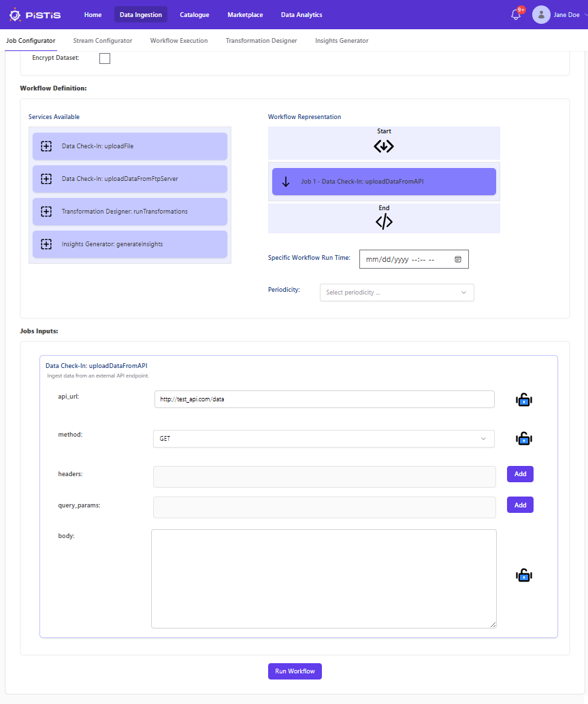Click the PISTIS logo icon

pyautogui.click(x=15, y=15)
